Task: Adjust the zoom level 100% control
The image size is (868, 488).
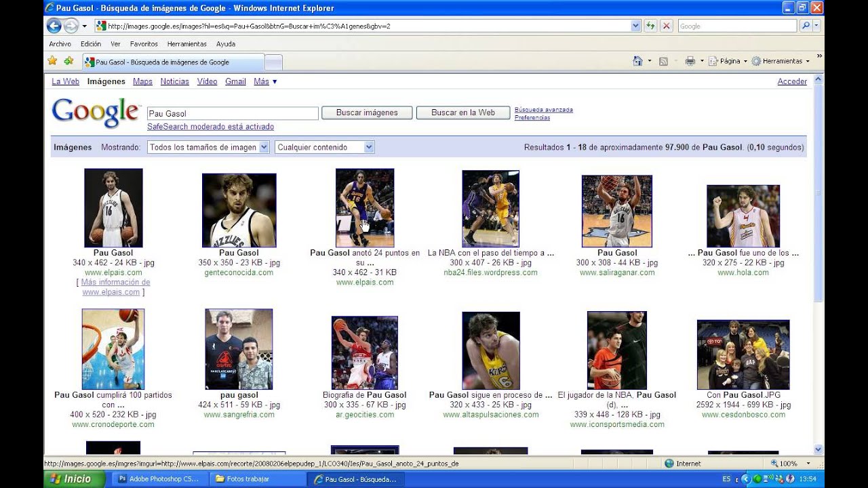Action: 787,464
